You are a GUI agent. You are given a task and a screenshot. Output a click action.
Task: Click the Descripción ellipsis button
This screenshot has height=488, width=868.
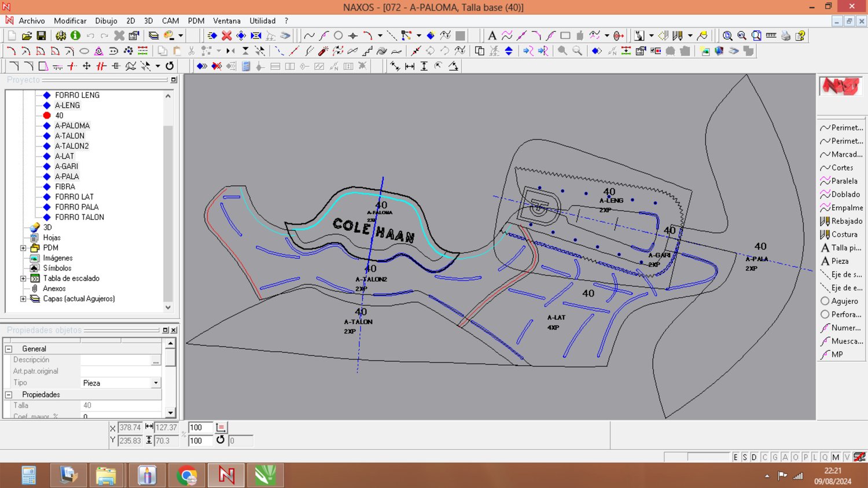tap(156, 361)
